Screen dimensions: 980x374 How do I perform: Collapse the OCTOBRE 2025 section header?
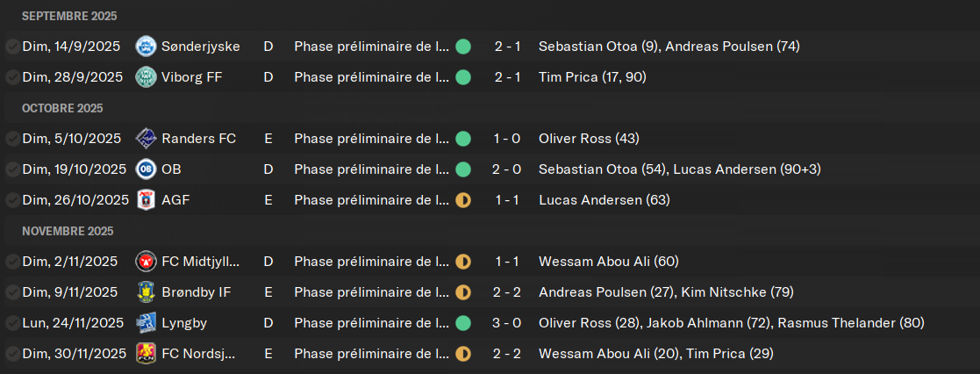[62, 108]
